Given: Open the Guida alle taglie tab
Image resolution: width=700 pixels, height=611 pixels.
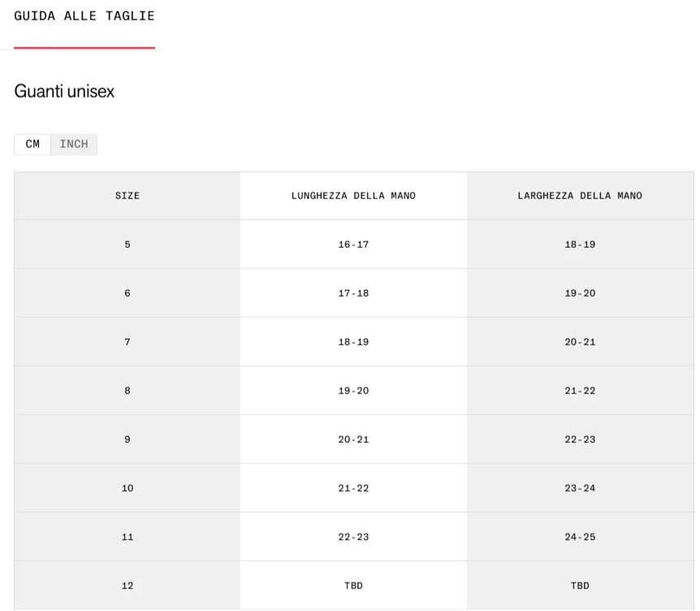Looking at the screenshot, I should [84, 16].
